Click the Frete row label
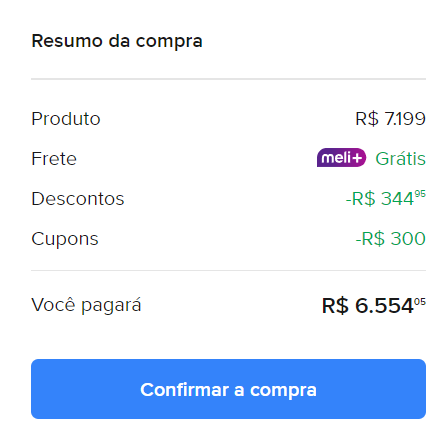446x442 pixels. 54,159
